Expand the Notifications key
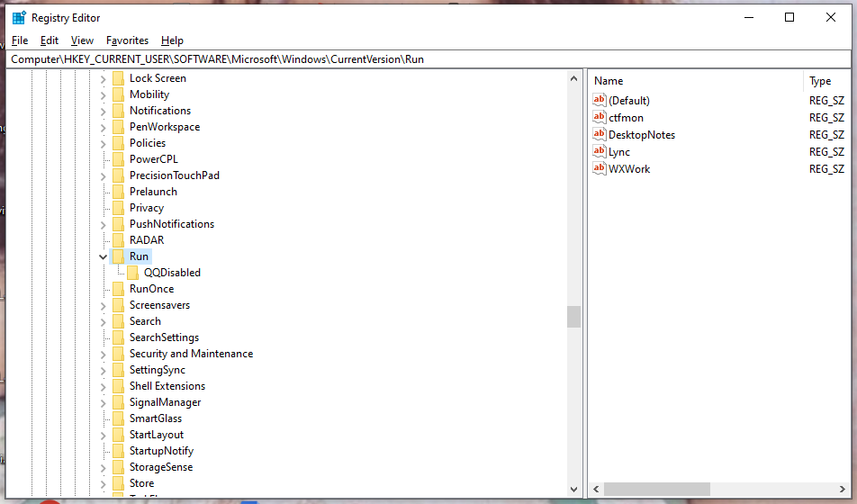 [x=103, y=112]
